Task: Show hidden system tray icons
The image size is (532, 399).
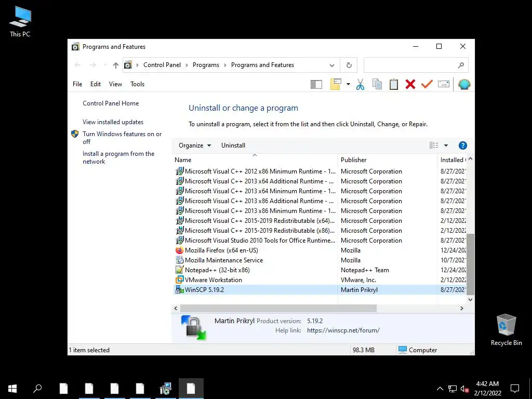Action: (x=440, y=389)
